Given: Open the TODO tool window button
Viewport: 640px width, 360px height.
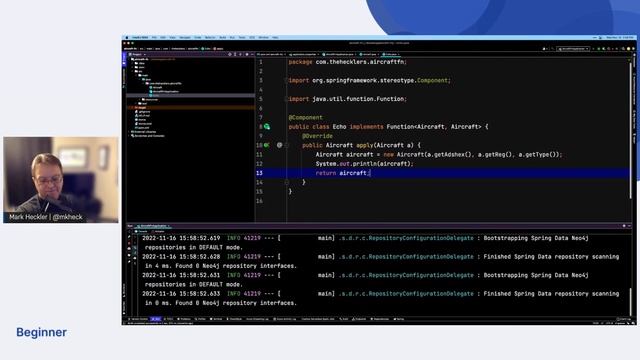Looking at the screenshot, I should [168, 319].
